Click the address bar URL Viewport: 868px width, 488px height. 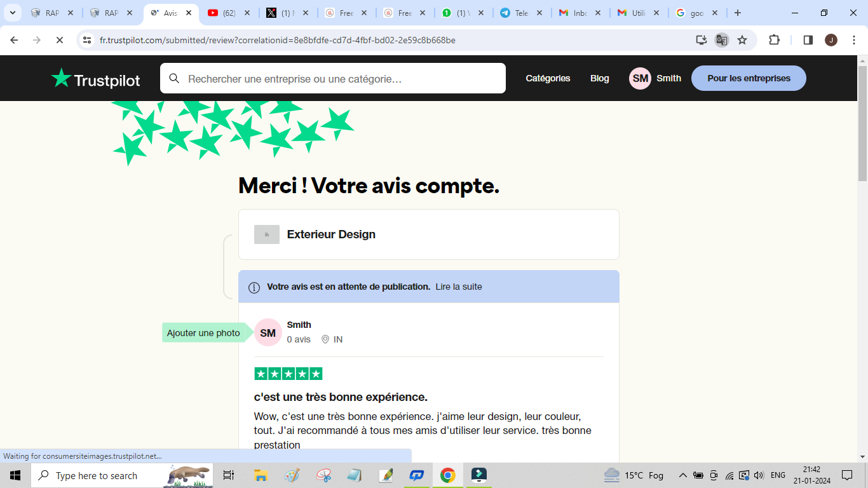(x=278, y=40)
